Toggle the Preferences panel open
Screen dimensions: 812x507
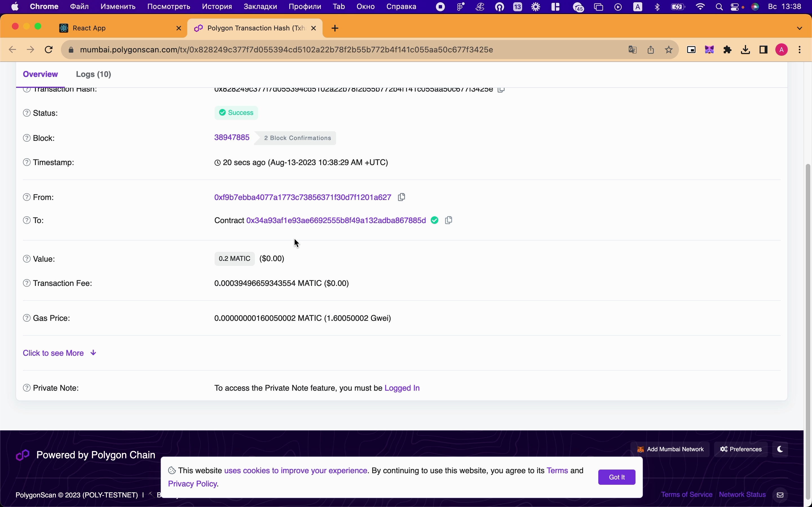click(x=742, y=449)
